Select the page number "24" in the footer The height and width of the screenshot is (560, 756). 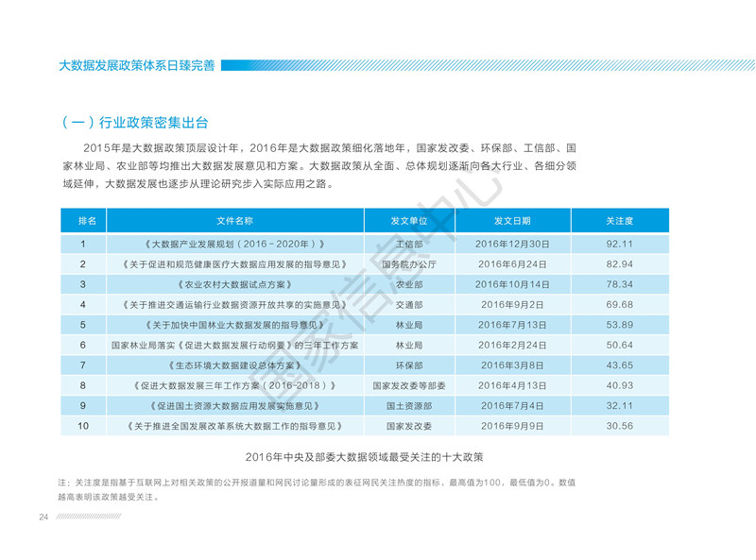pos(43,518)
